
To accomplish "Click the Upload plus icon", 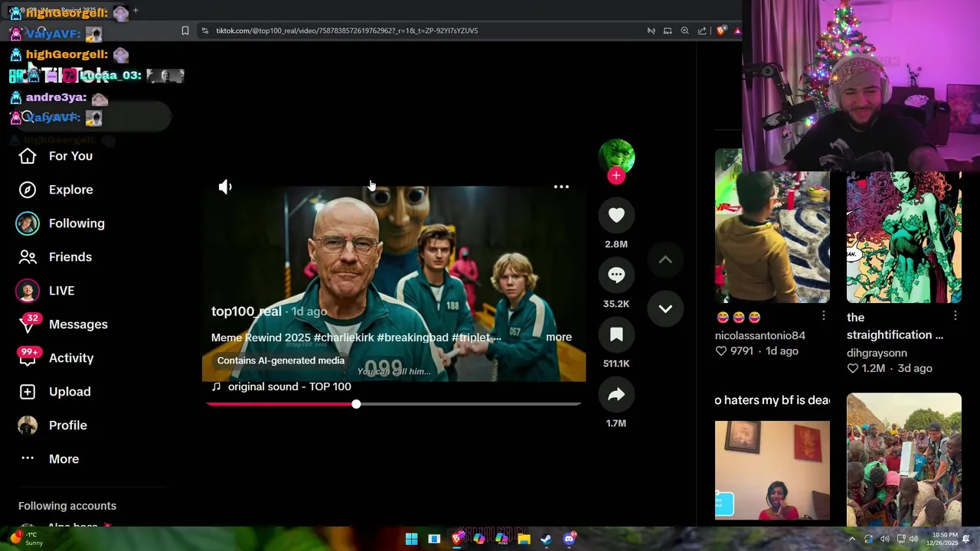I will click(28, 392).
